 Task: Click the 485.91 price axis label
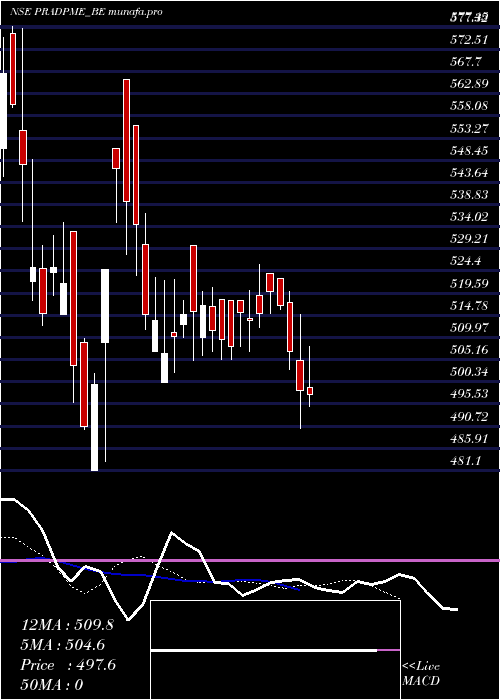468,439
